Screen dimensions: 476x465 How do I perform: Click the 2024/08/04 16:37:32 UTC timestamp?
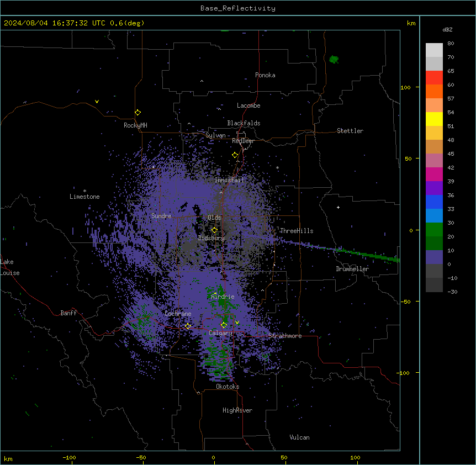click(x=55, y=23)
